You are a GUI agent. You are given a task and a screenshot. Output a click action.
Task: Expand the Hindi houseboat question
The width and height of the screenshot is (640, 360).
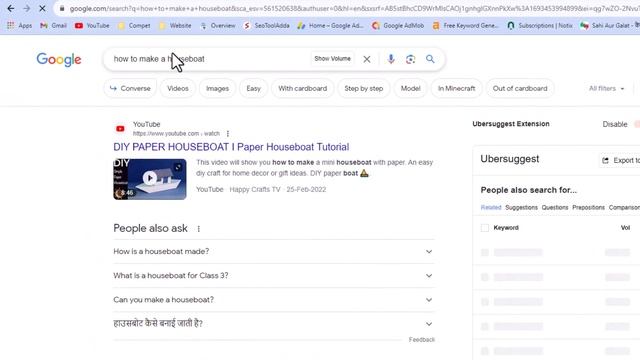click(274, 324)
